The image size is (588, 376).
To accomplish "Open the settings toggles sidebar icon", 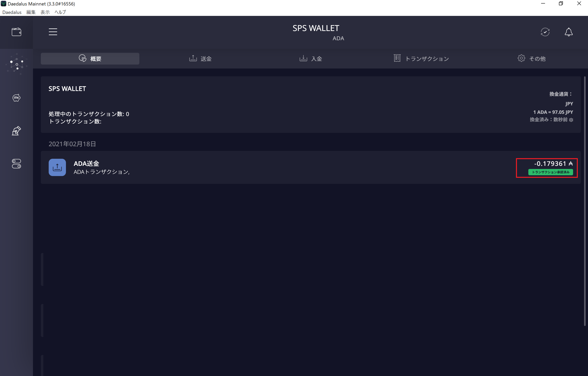I will [x=16, y=164].
